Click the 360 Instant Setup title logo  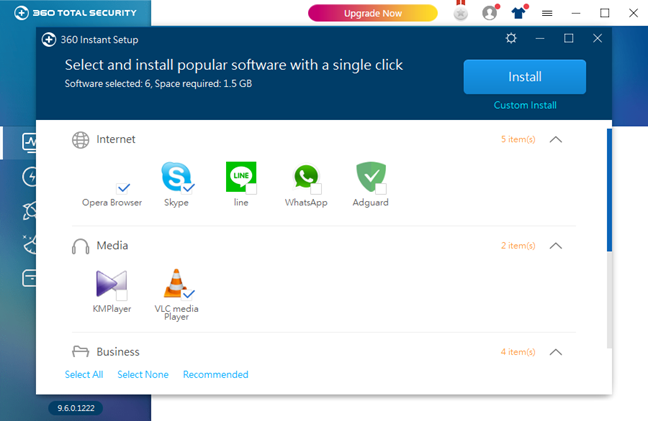pos(49,40)
